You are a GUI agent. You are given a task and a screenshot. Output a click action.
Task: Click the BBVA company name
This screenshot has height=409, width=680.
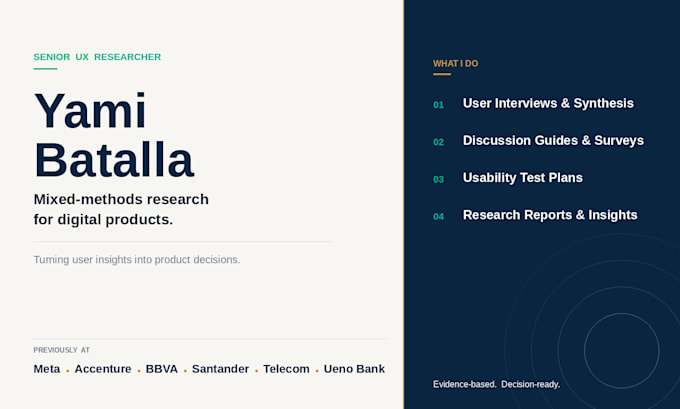[162, 369]
